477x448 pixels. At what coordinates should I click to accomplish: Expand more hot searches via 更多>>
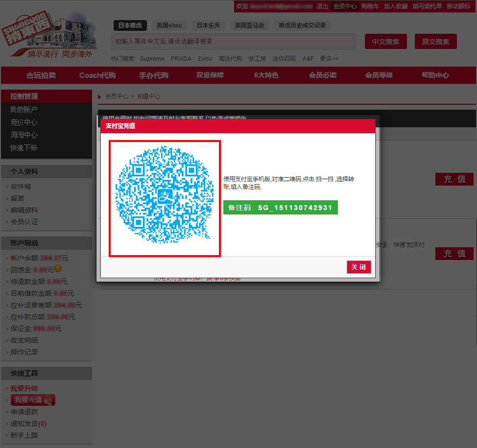[x=329, y=58]
